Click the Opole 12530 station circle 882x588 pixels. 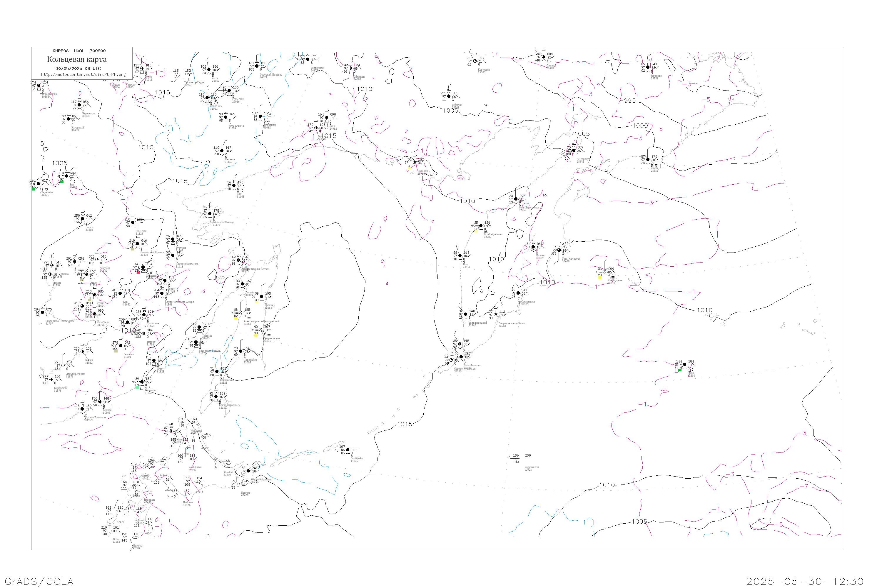(x=684, y=365)
